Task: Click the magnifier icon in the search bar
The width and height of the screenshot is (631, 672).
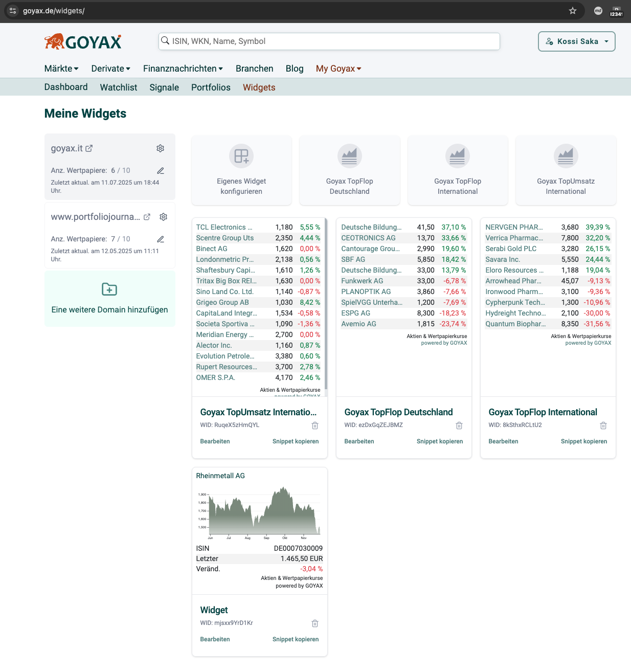Action: (x=166, y=41)
